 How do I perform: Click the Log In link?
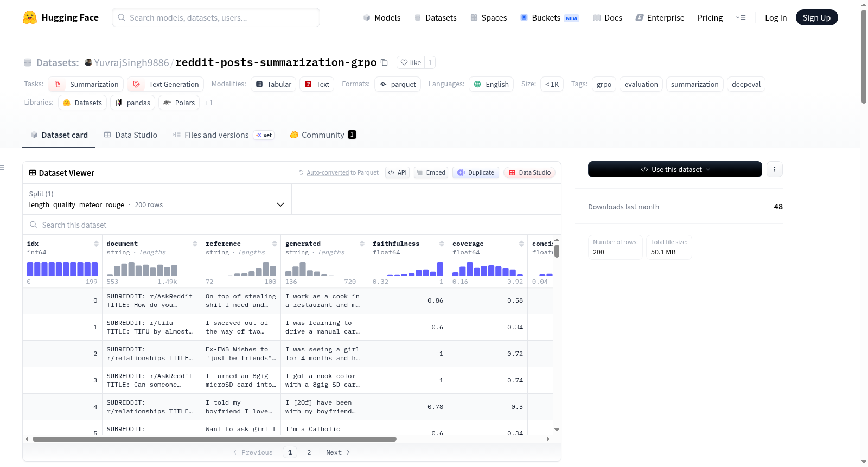tap(776, 17)
